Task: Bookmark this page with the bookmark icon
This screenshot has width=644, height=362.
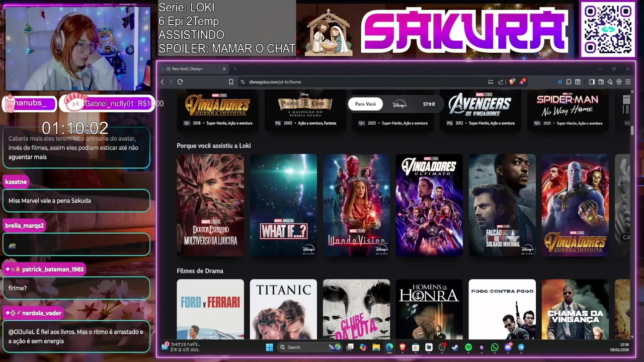Action: [x=231, y=82]
